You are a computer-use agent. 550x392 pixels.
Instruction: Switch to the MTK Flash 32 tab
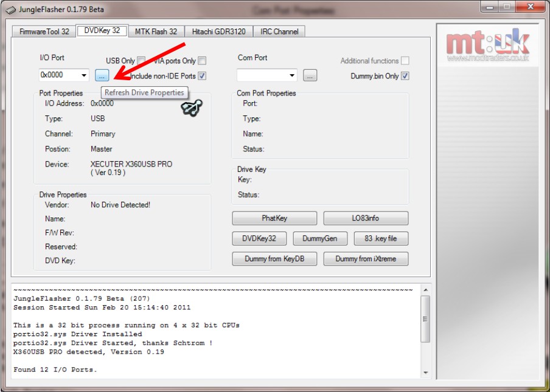coord(156,32)
